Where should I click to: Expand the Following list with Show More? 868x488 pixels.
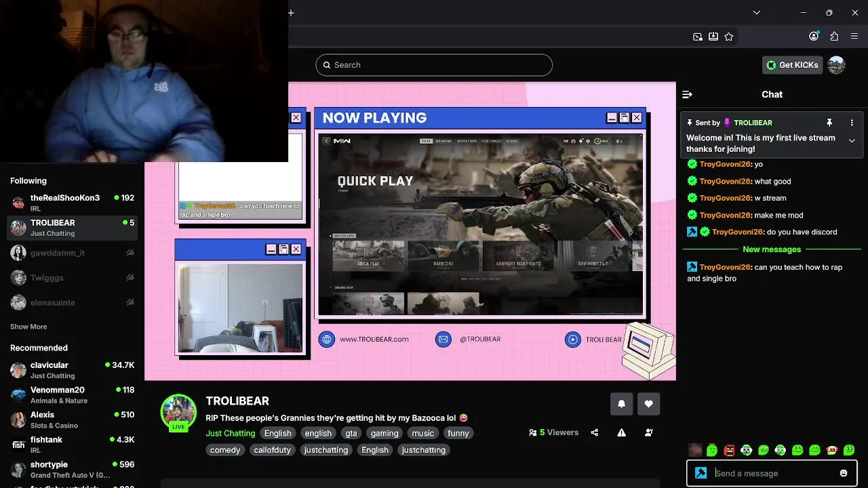[x=28, y=327]
